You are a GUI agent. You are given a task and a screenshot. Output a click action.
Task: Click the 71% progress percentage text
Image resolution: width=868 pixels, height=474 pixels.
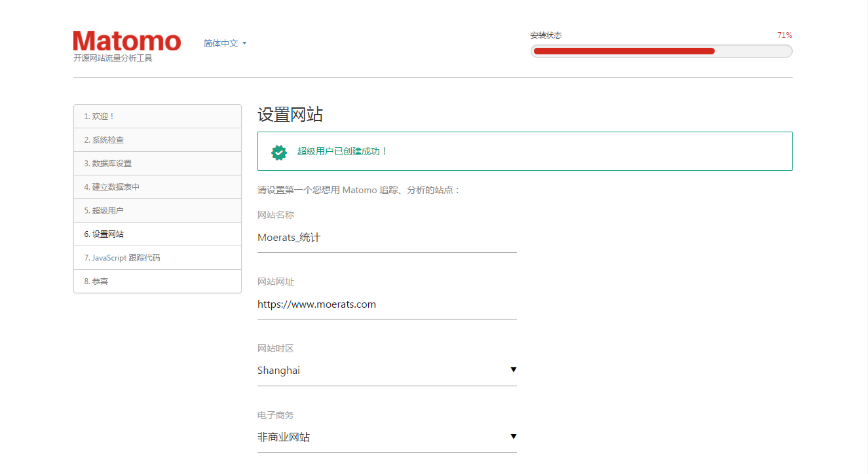(x=785, y=35)
